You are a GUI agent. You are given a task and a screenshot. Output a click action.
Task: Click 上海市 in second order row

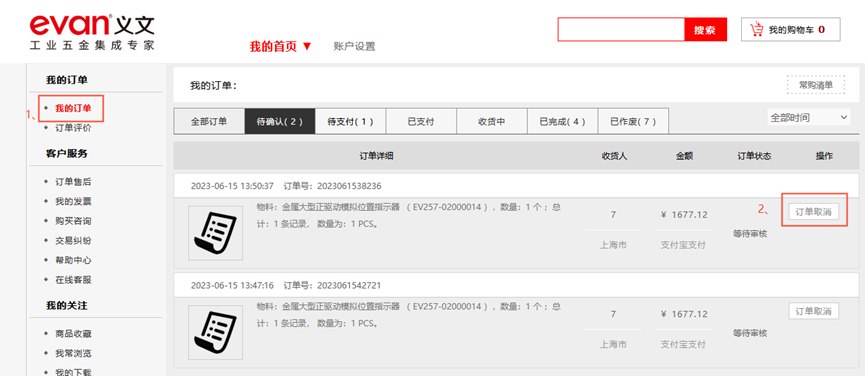[613, 344]
